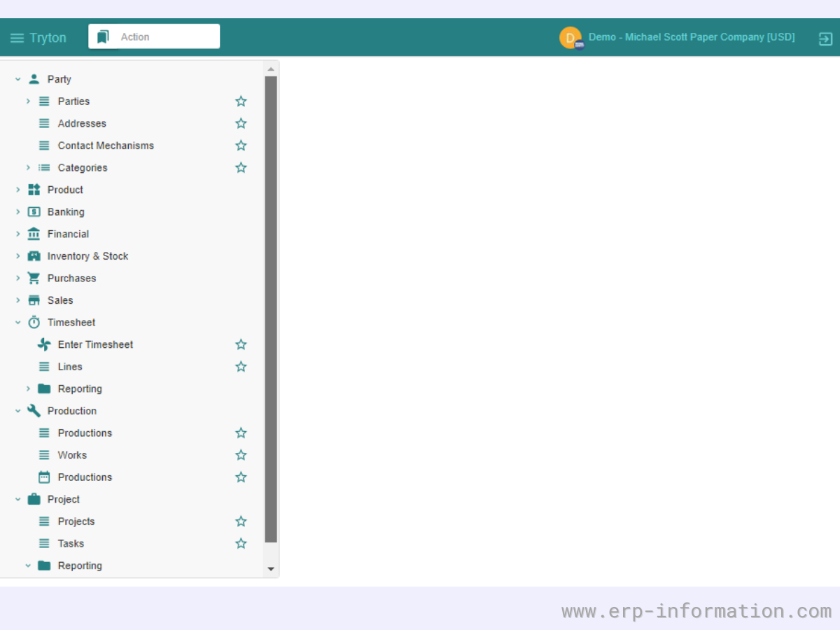Select the Party person icon in the sidebar
The image size is (840, 630).
(x=34, y=79)
